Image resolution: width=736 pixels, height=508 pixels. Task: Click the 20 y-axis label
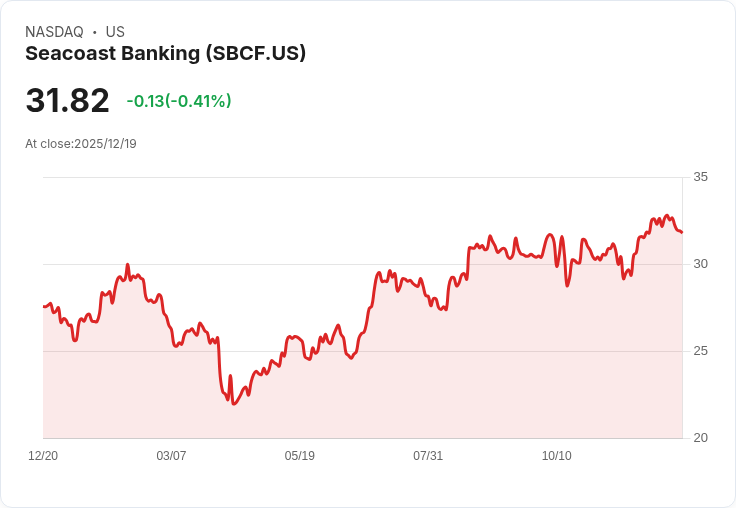click(700, 438)
